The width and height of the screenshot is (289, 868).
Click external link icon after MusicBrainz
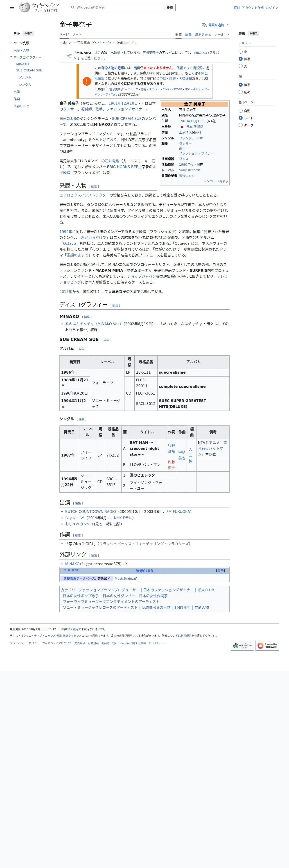[x=135, y=579]
